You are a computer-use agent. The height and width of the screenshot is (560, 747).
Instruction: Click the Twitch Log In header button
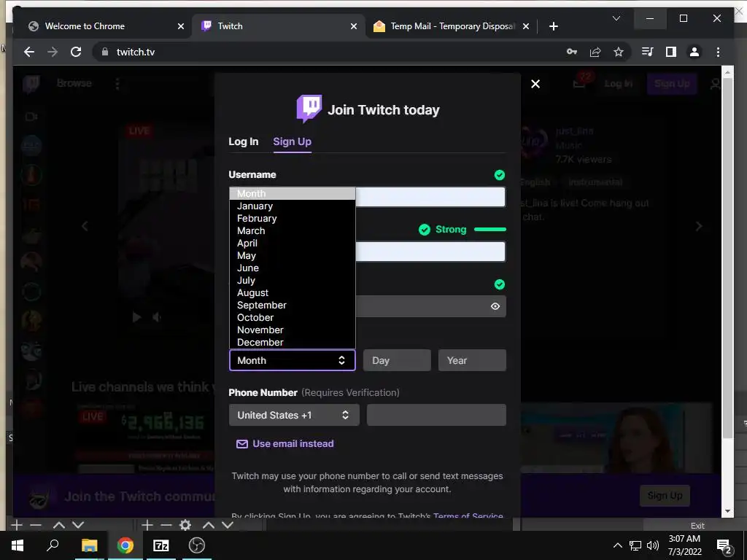coord(618,84)
